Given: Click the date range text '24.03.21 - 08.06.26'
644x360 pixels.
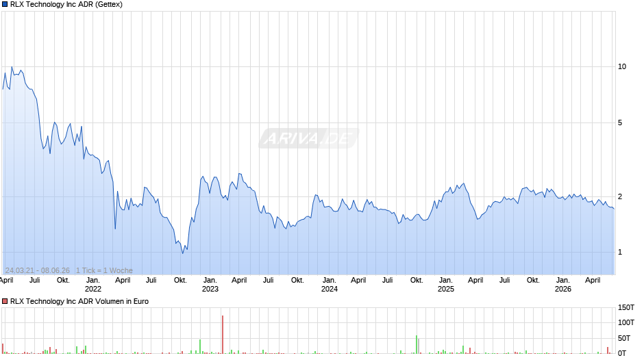Looking at the screenshot, I should click(38, 270).
